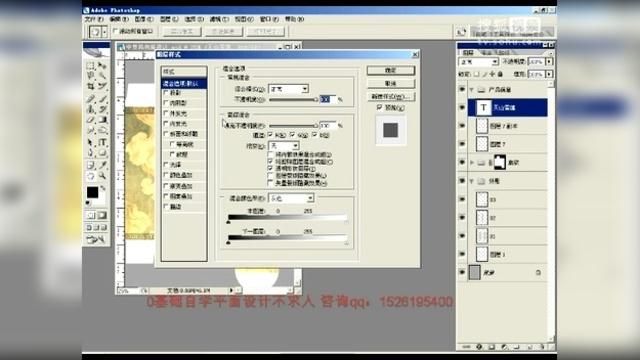Screen dimensions: 640x360
Task: Click the foreground color swatch
Action: click(x=92, y=192)
